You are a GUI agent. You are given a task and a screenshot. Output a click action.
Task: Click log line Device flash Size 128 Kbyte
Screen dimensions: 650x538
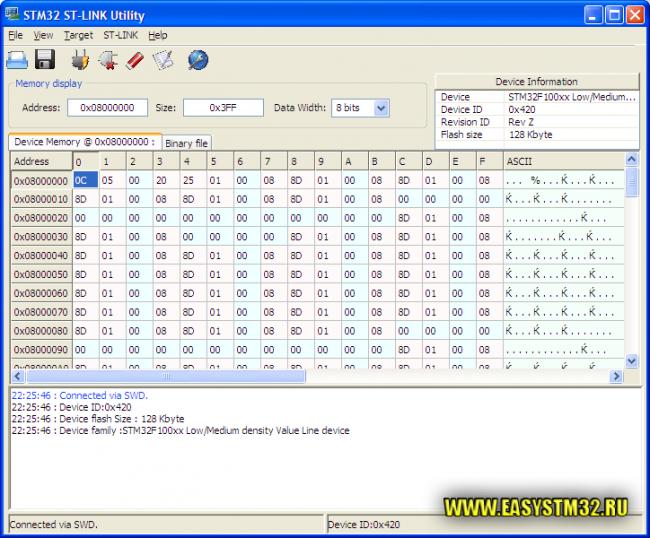[98, 419]
